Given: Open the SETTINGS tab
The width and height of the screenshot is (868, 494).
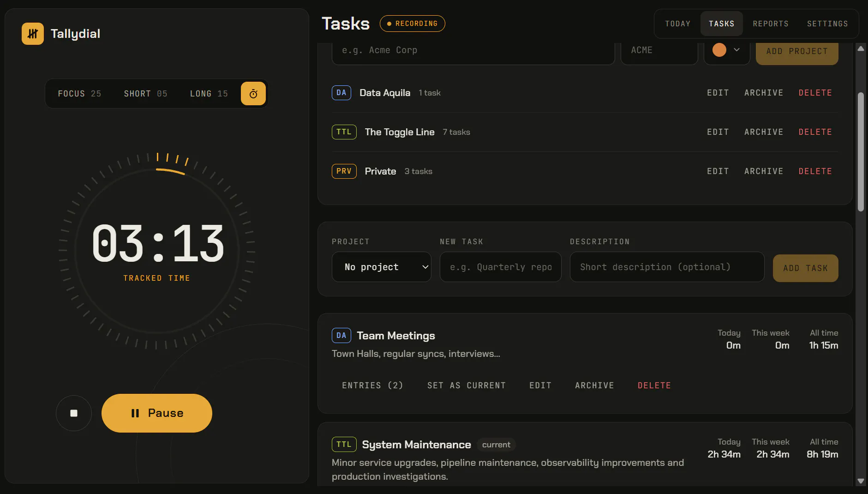Looking at the screenshot, I should (x=827, y=24).
